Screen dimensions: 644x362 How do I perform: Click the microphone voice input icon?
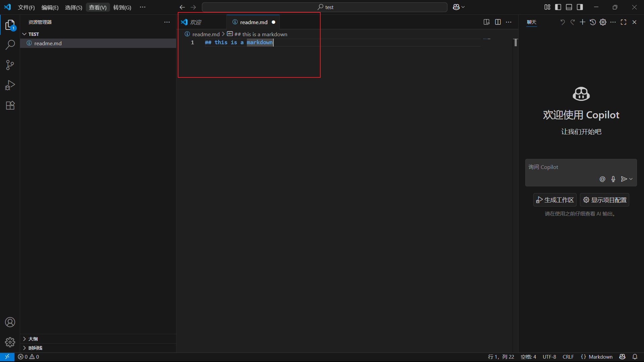[x=613, y=179]
